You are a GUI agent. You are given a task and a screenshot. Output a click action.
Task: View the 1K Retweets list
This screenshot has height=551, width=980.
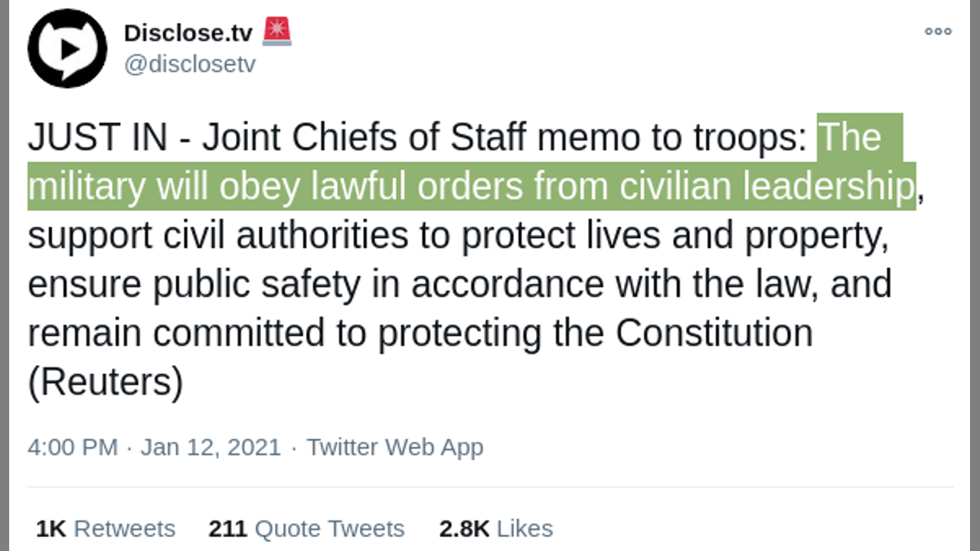tap(106, 528)
